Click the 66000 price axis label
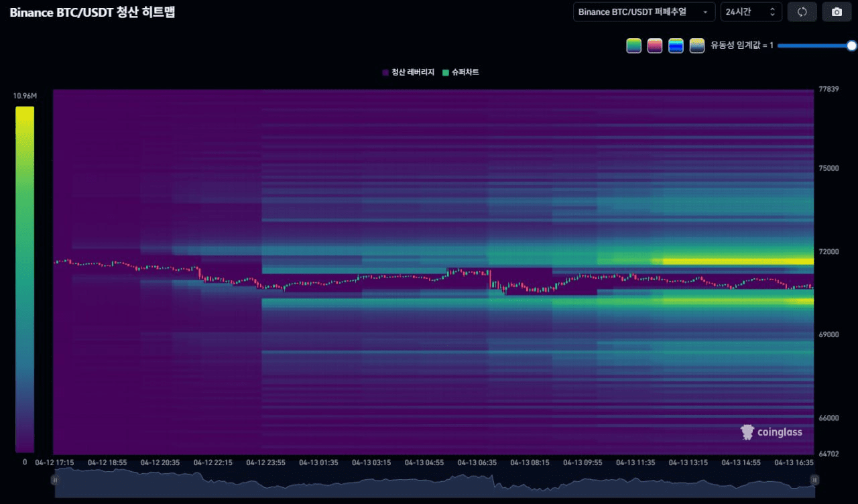The height and width of the screenshot is (504, 858). pyautogui.click(x=829, y=418)
